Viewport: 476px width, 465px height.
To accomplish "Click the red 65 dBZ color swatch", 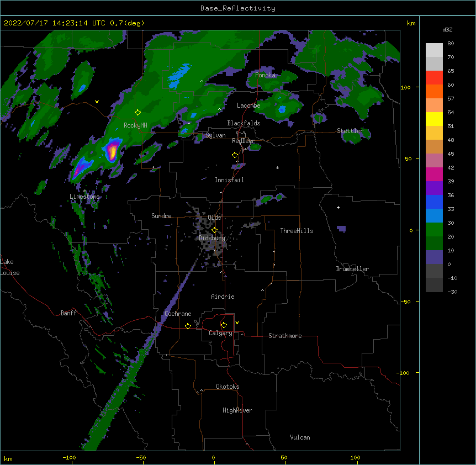I will (434, 77).
